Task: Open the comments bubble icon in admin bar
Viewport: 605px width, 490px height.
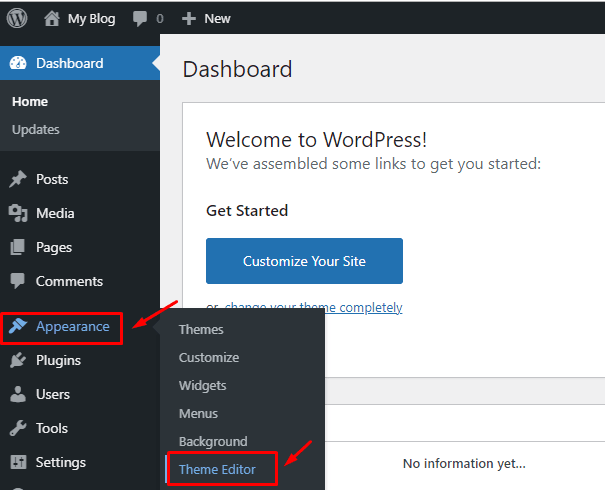Action: click(x=138, y=18)
